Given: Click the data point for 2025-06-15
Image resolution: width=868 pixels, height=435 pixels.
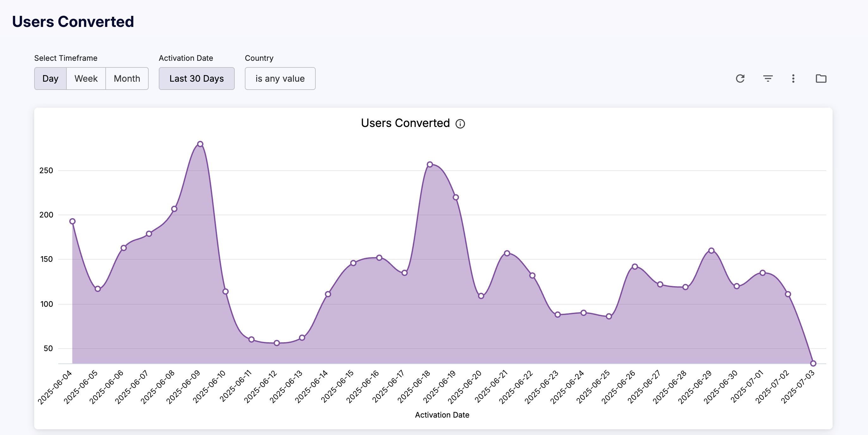Looking at the screenshot, I should pos(353,263).
